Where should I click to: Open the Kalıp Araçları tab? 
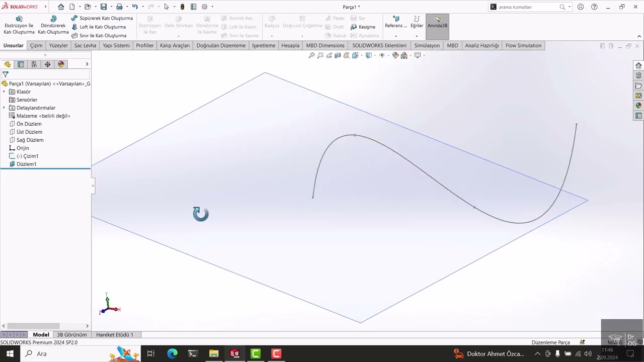tap(175, 45)
